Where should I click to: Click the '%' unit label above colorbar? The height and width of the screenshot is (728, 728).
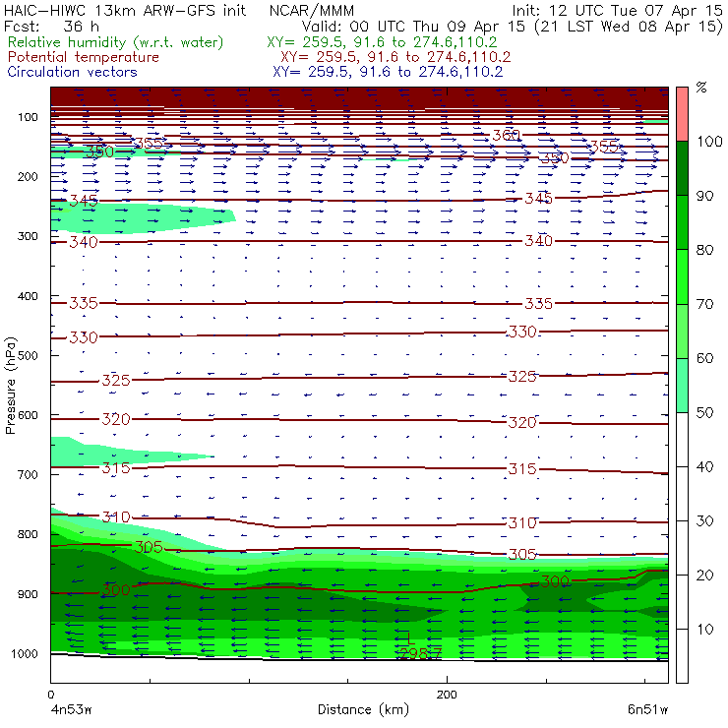[701, 88]
